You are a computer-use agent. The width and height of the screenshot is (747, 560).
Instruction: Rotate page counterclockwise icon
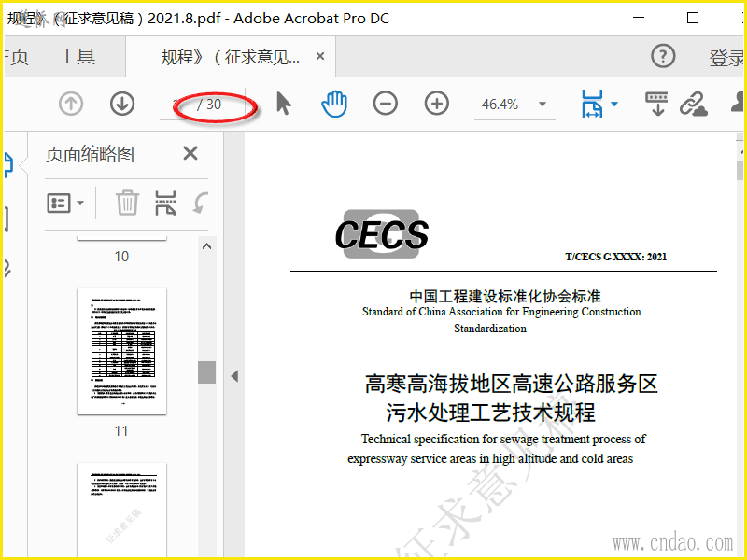tap(200, 203)
